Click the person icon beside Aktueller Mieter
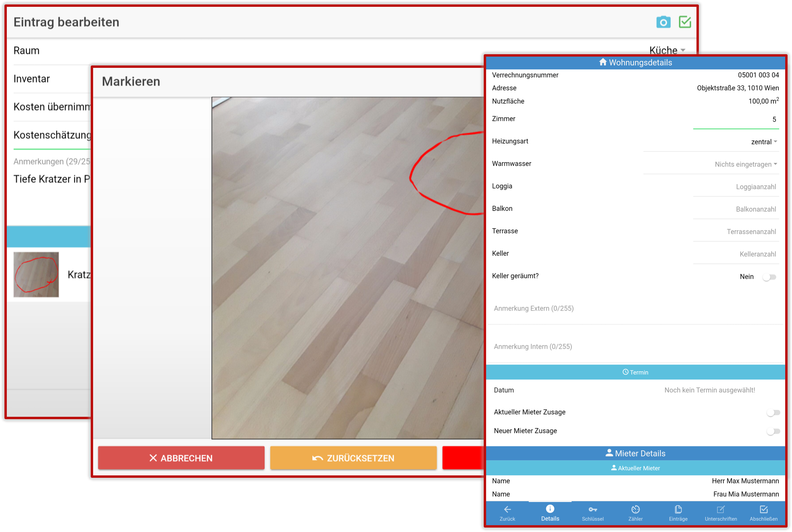The image size is (792, 532). [614, 468]
